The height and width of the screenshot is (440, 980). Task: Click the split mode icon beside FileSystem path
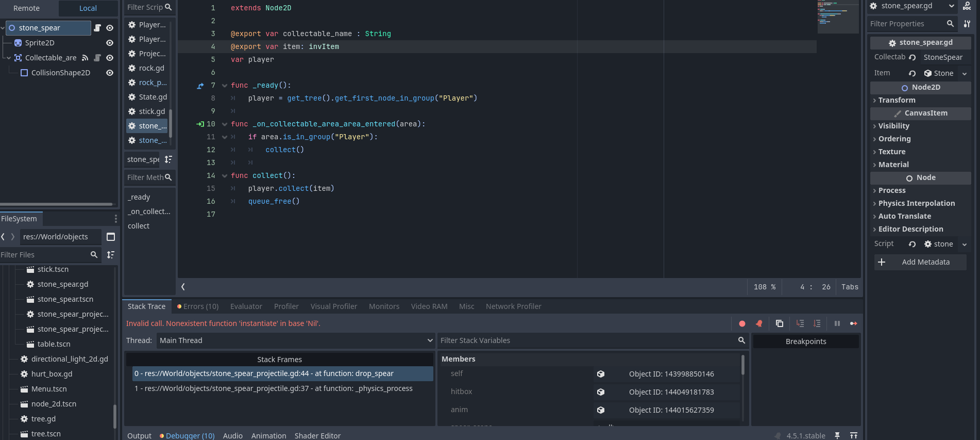pyautogui.click(x=110, y=237)
